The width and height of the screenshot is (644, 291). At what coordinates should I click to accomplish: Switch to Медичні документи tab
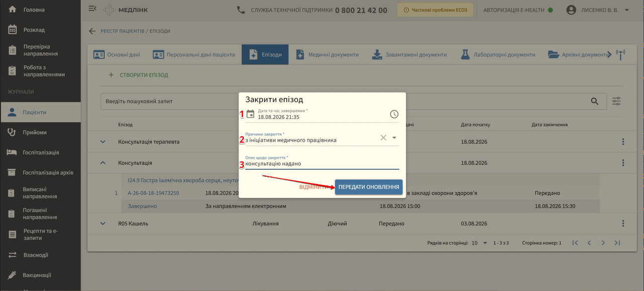(326, 55)
